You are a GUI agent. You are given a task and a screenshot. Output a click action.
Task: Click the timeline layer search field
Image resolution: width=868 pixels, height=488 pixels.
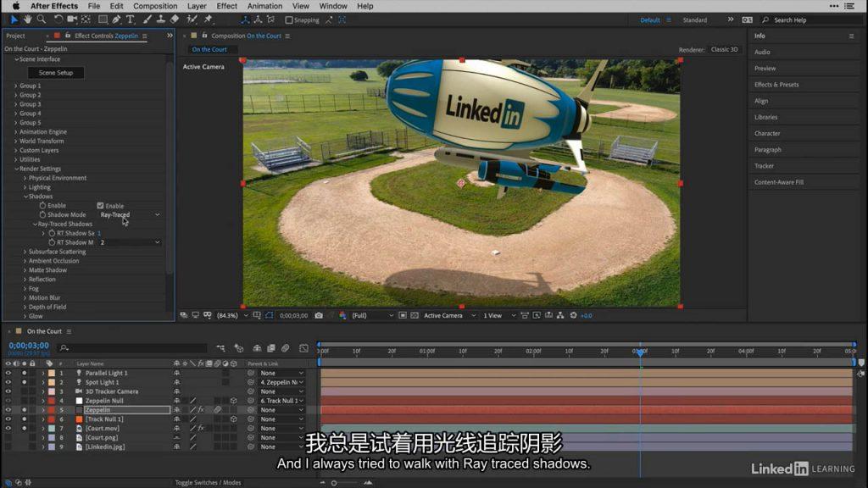pyautogui.click(x=133, y=348)
